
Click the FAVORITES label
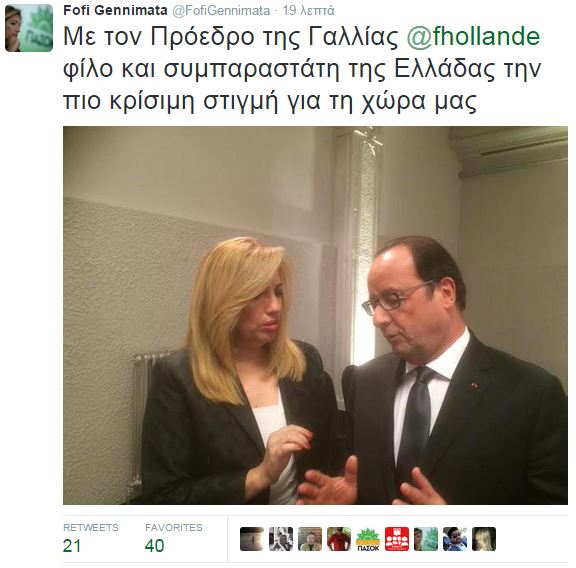[174, 528]
